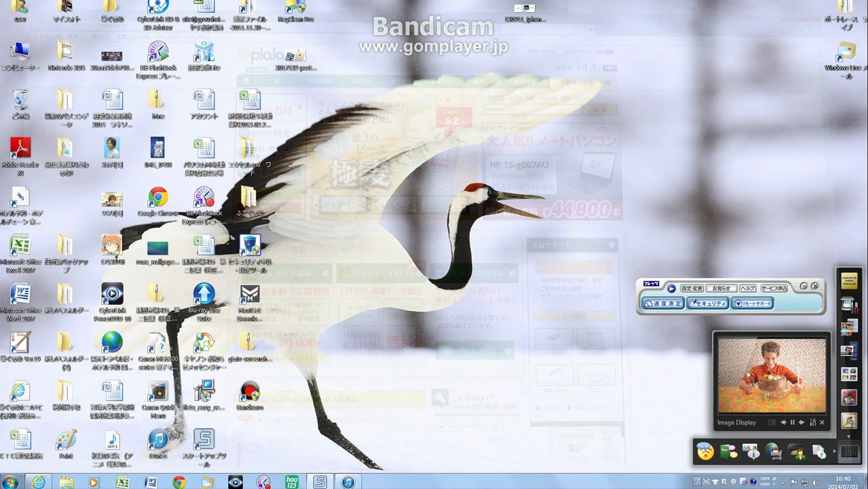Open the Recycle Bin (ごみ箱) desktop icon
868x489 pixels.
click(20, 105)
